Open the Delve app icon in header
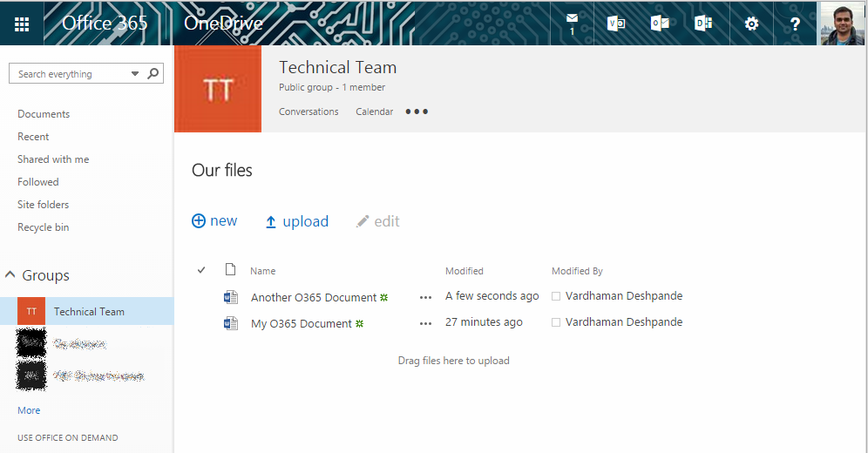The width and height of the screenshot is (868, 453). [x=703, y=24]
